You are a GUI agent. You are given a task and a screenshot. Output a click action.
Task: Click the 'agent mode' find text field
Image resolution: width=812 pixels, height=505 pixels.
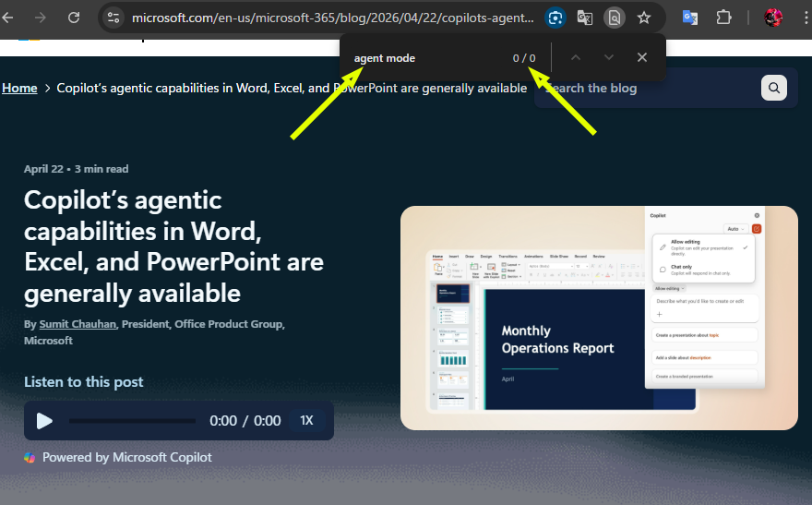[424, 58]
